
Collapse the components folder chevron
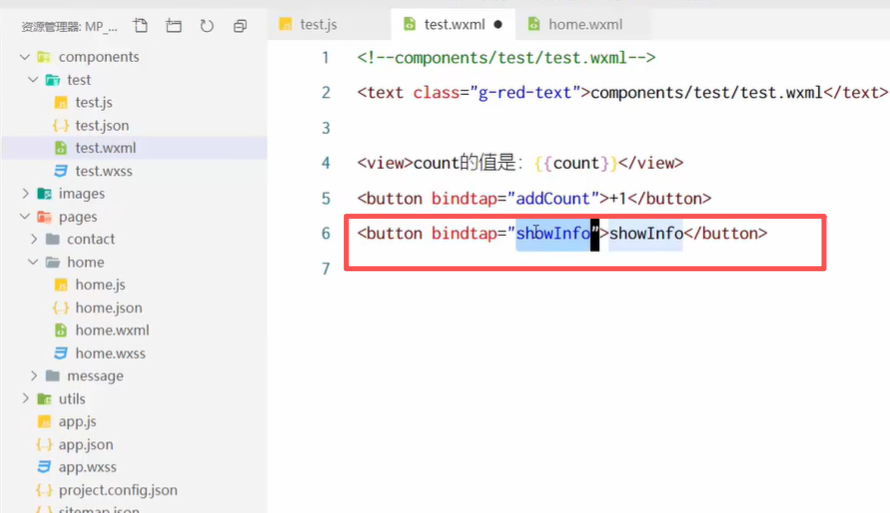(x=24, y=57)
